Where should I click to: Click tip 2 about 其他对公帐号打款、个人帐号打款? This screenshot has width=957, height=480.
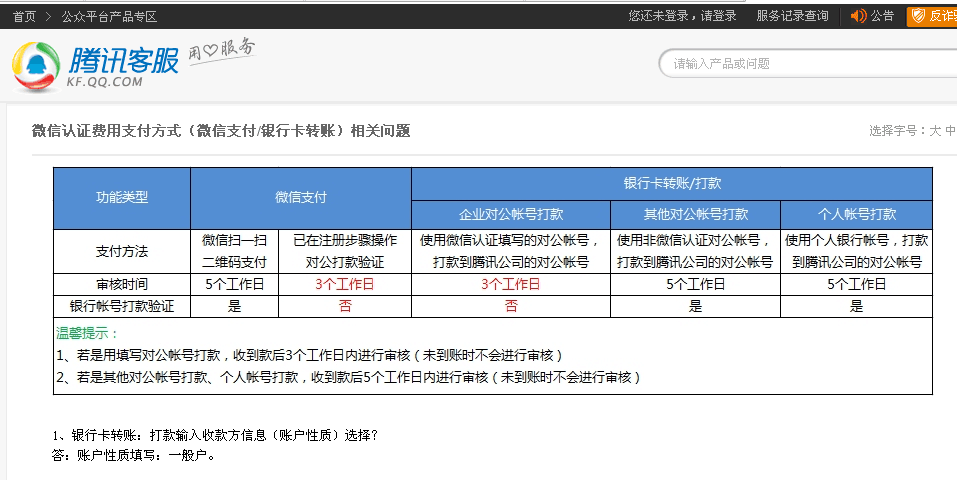(x=348, y=377)
